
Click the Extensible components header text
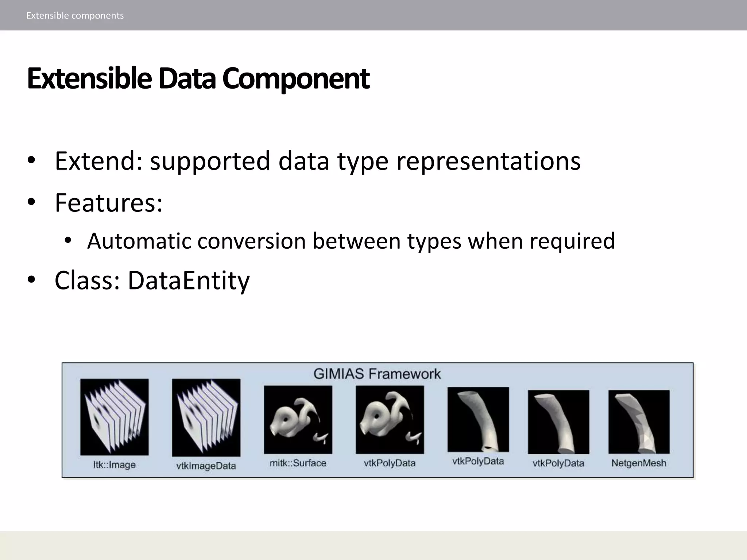pos(75,15)
